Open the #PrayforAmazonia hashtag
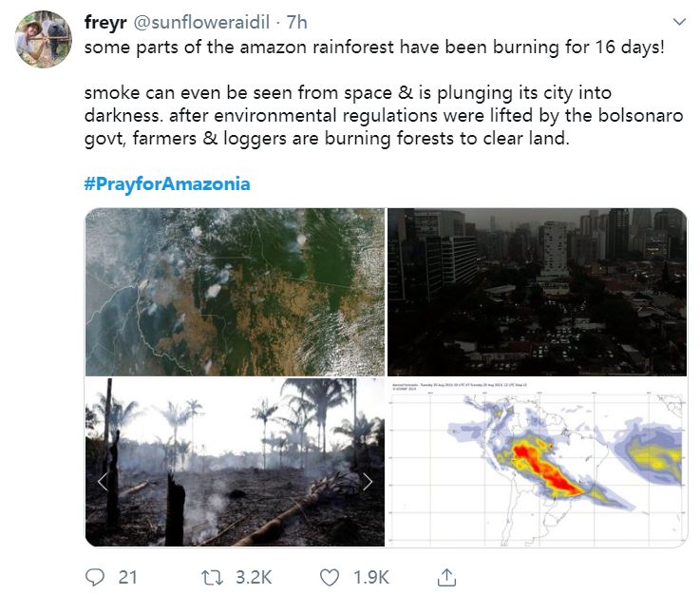 click(167, 183)
